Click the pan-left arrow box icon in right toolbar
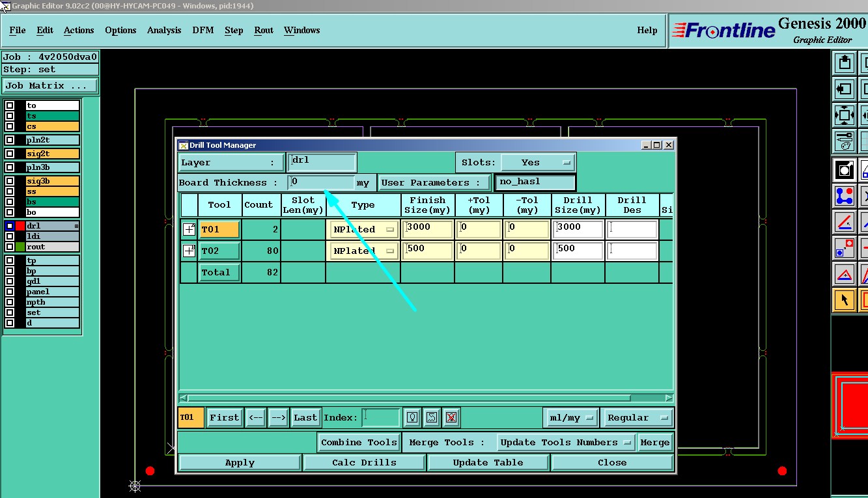868x498 pixels. coord(845,89)
